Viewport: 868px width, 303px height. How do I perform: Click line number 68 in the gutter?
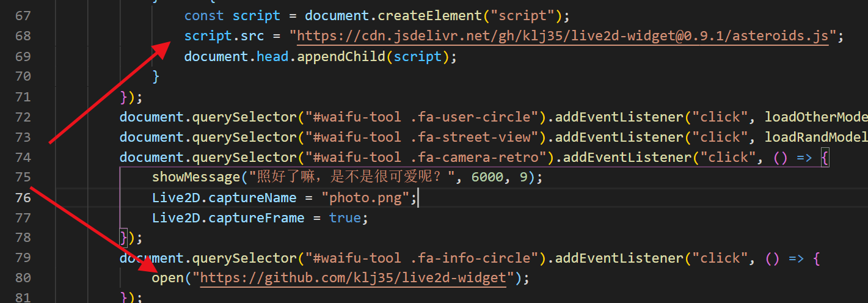click(x=23, y=36)
